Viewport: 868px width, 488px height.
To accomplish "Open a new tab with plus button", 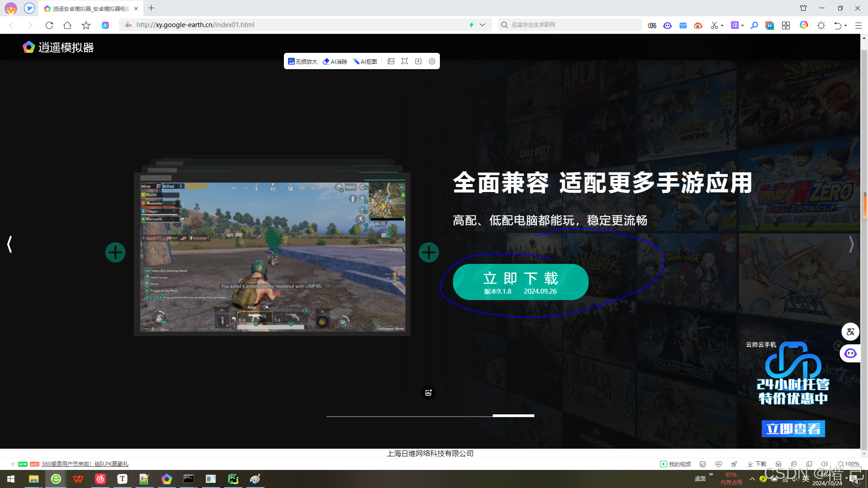I will pyautogui.click(x=151, y=8).
